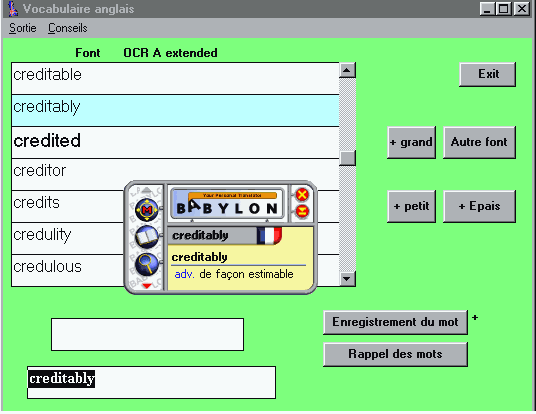Click Enregistrement du mot button
Viewport: 536px width, 414px height.
pyautogui.click(x=396, y=322)
